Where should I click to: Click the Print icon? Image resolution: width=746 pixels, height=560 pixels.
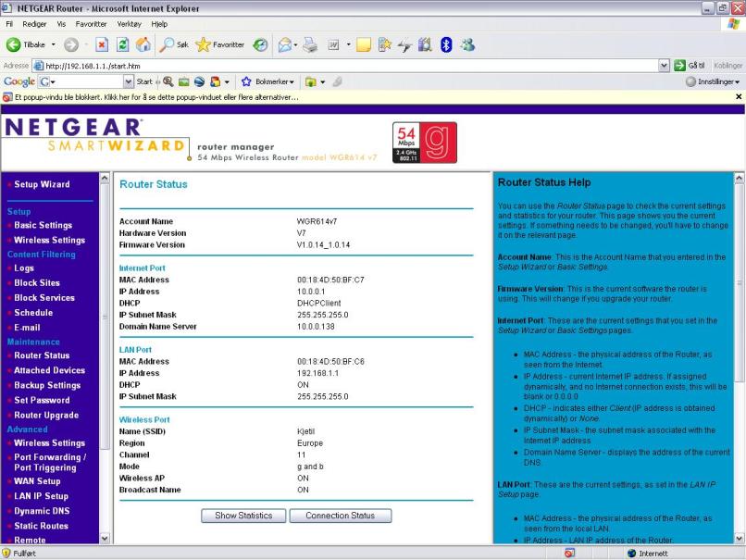coord(310,44)
